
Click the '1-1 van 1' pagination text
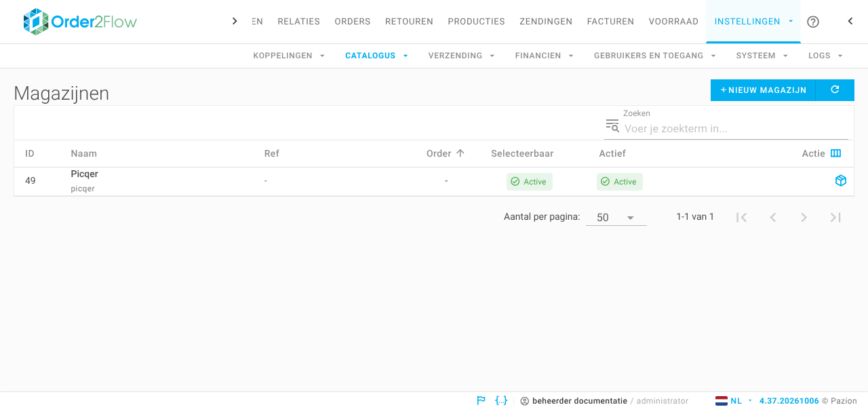[695, 217]
